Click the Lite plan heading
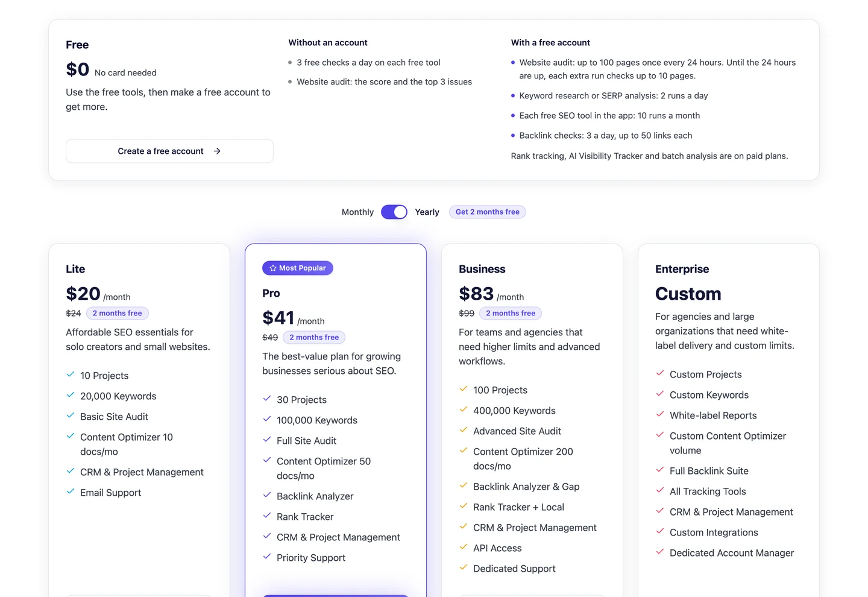Screen dimensions: 868x597 [75, 269]
